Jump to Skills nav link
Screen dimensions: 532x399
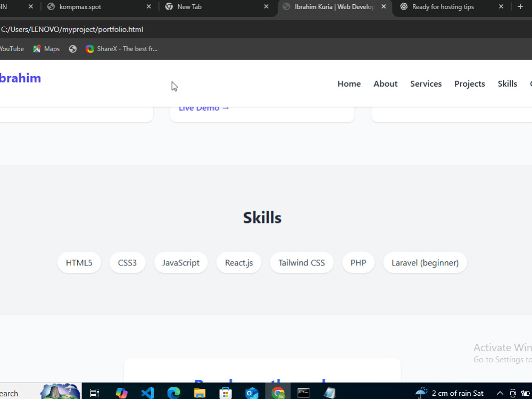click(x=507, y=84)
